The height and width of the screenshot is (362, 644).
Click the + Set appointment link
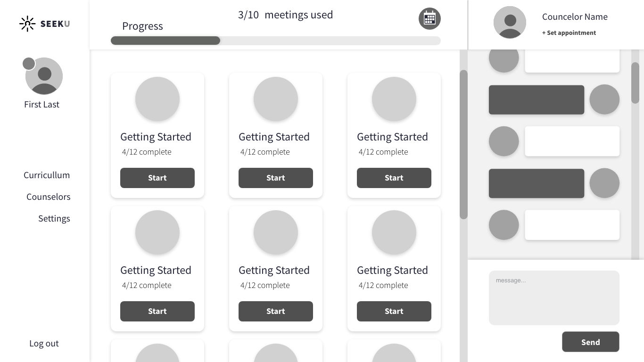[569, 33]
